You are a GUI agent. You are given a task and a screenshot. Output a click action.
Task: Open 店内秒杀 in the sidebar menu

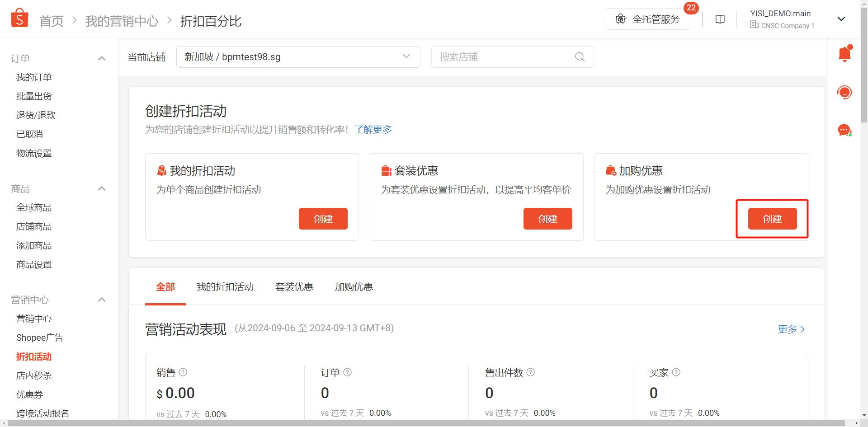click(x=33, y=375)
